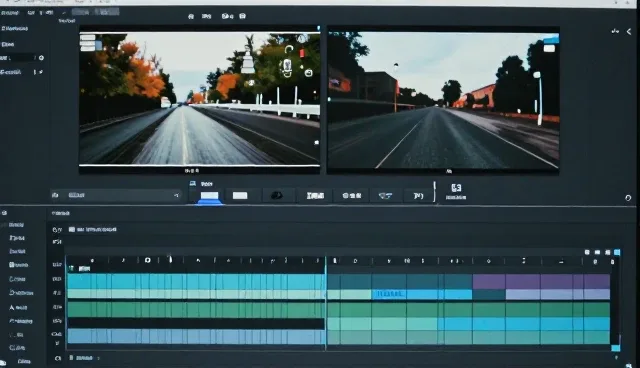Image resolution: width=640 pixels, height=368 pixels.
Task: Open the dropdown arrow of the field below the left preview
Action: pyautogui.click(x=176, y=195)
